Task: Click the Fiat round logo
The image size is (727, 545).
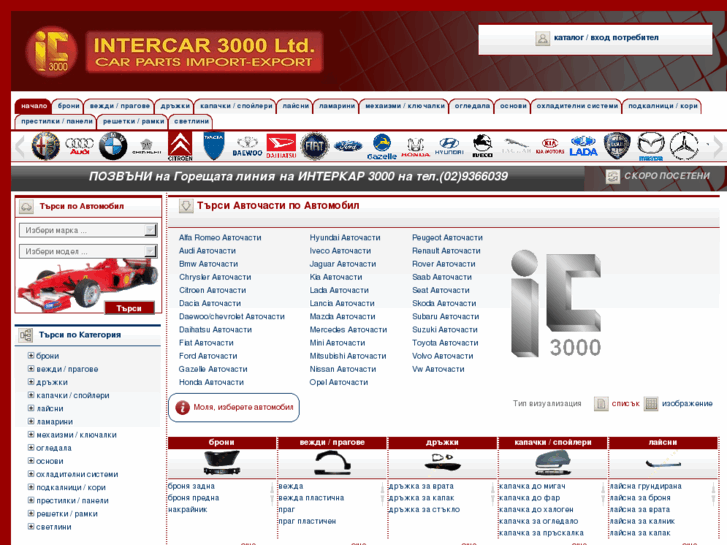Action: (314, 147)
